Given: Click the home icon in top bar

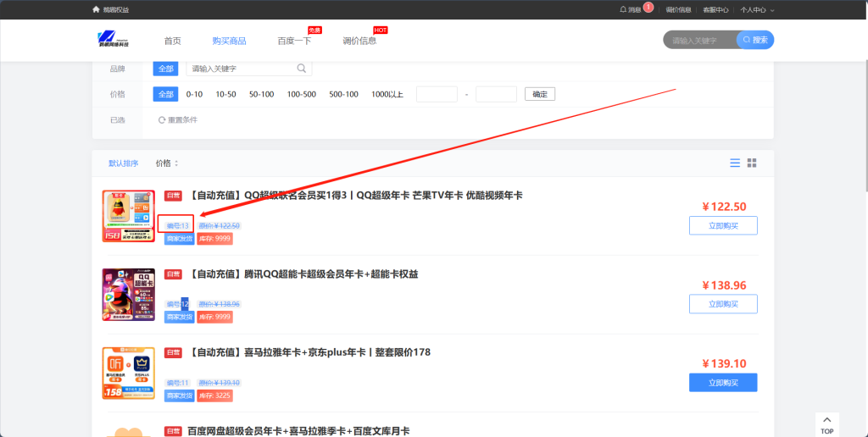Looking at the screenshot, I should 96,9.
